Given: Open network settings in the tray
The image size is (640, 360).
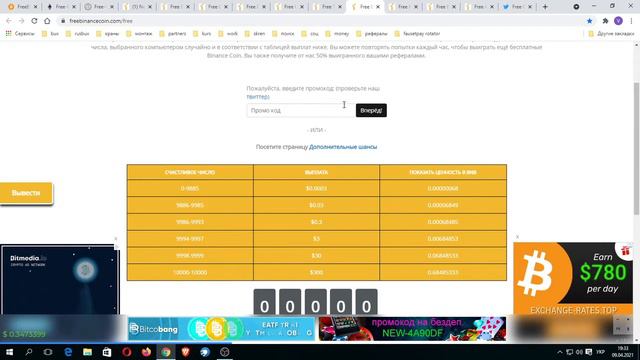Looking at the screenshot, I should click(x=569, y=352).
